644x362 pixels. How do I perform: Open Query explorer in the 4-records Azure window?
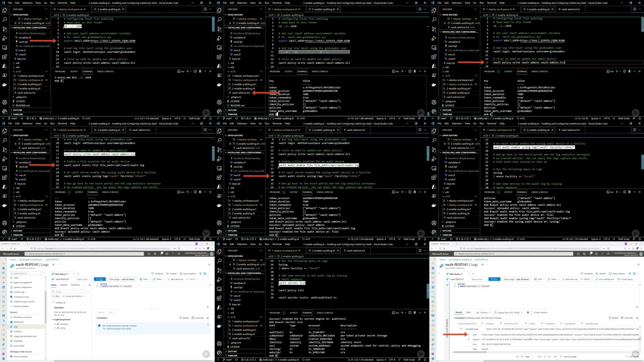coord(617,274)
